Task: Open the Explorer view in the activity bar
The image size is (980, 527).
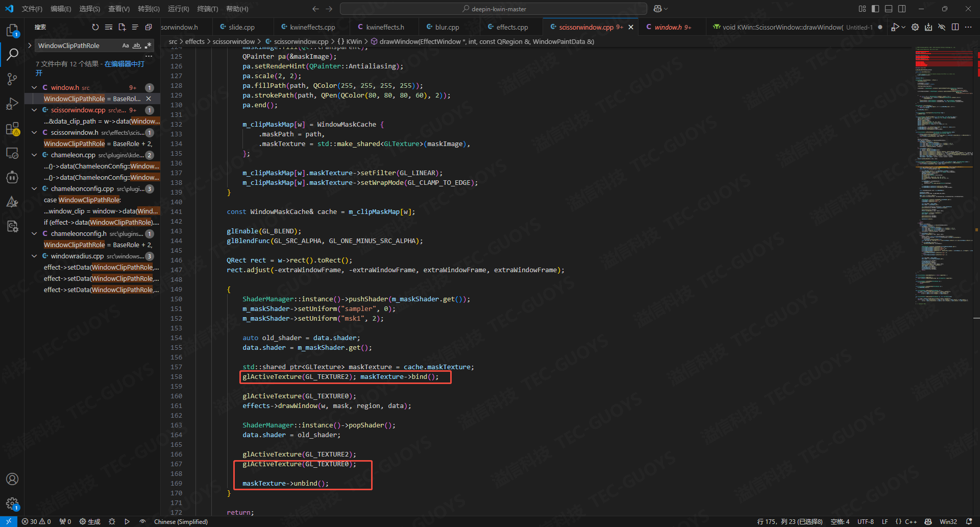Action: click(x=12, y=31)
